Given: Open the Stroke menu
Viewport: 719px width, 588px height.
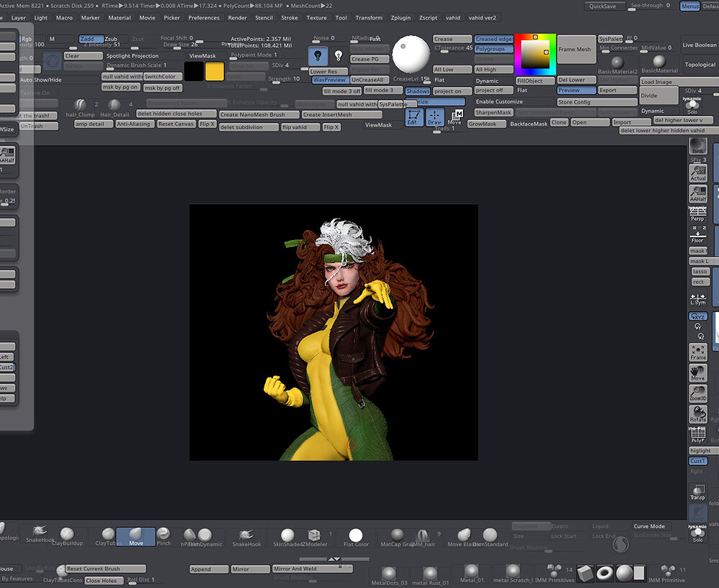Looking at the screenshot, I should pos(290,17).
